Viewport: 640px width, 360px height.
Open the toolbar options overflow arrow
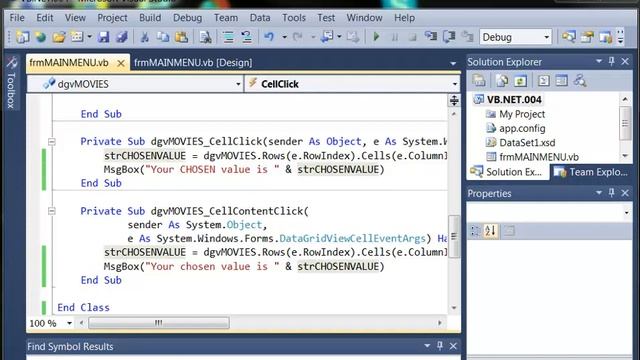pyautogui.click(x=620, y=37)
